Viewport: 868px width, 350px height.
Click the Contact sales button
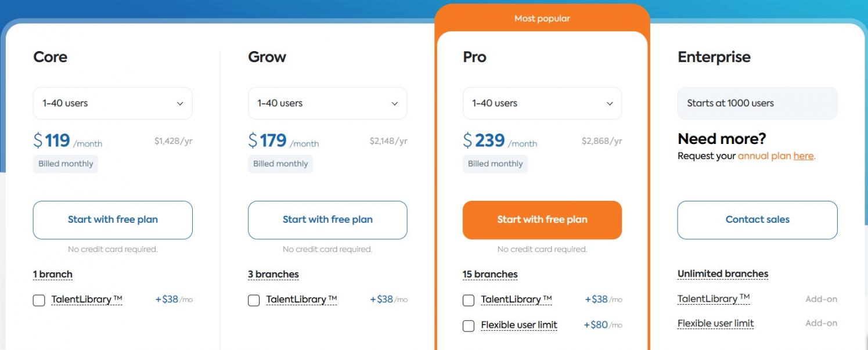click(758, 220)
